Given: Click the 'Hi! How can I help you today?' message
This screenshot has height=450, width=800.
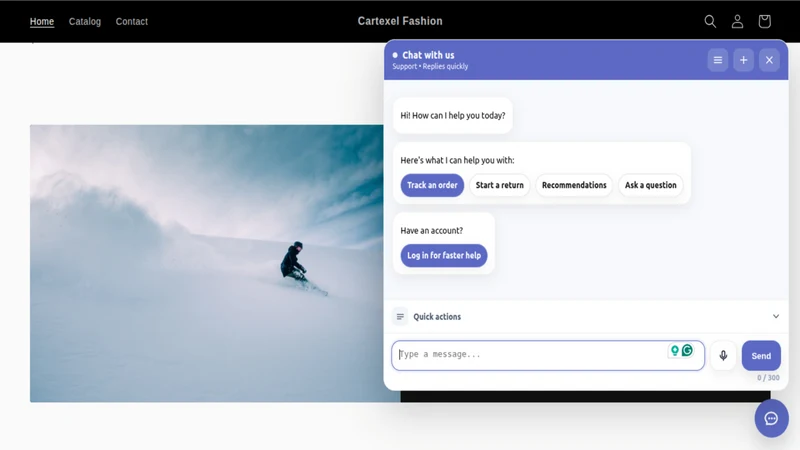Looking at the screenshot, I should pos(453,116).
